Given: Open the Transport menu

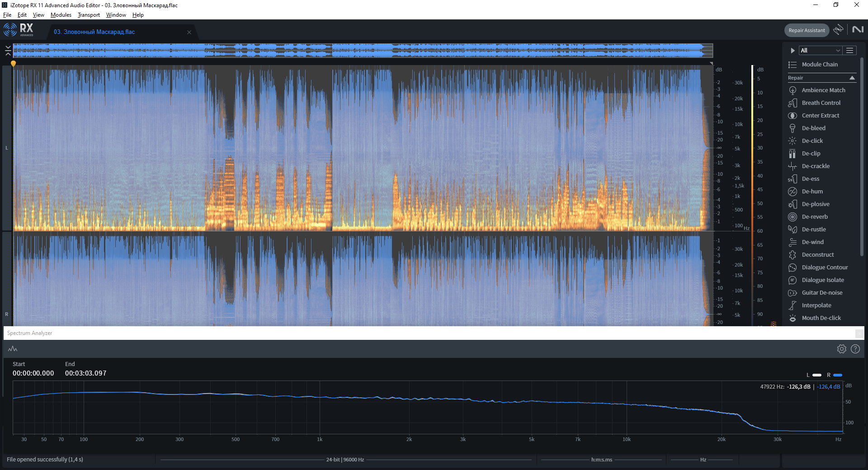Looking at the screenshot, I should click(x=89, y=15).
